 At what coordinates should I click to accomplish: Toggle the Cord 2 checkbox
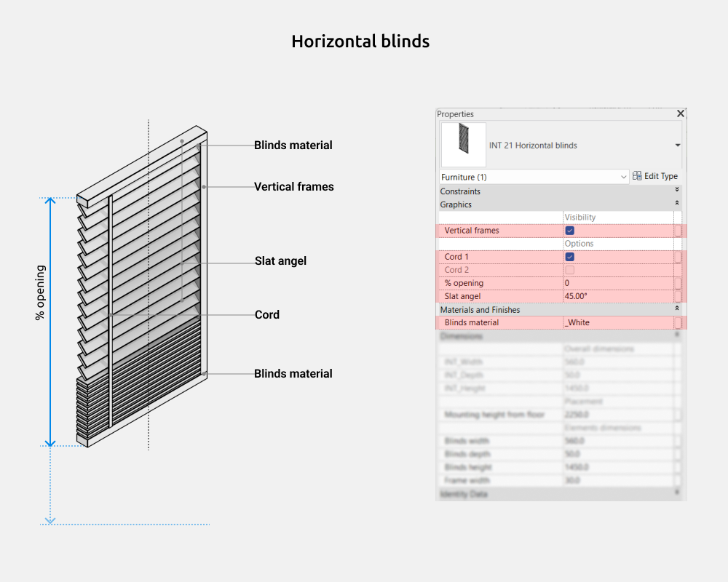(570, 270)
